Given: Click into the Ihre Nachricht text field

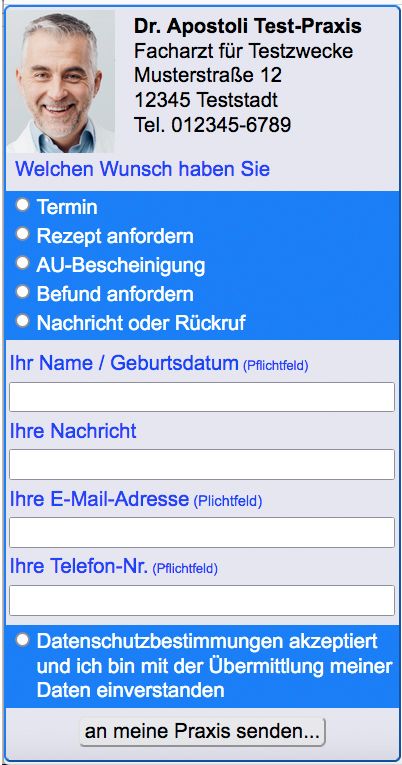Looking at the screenshot, I should pos(201,464).
